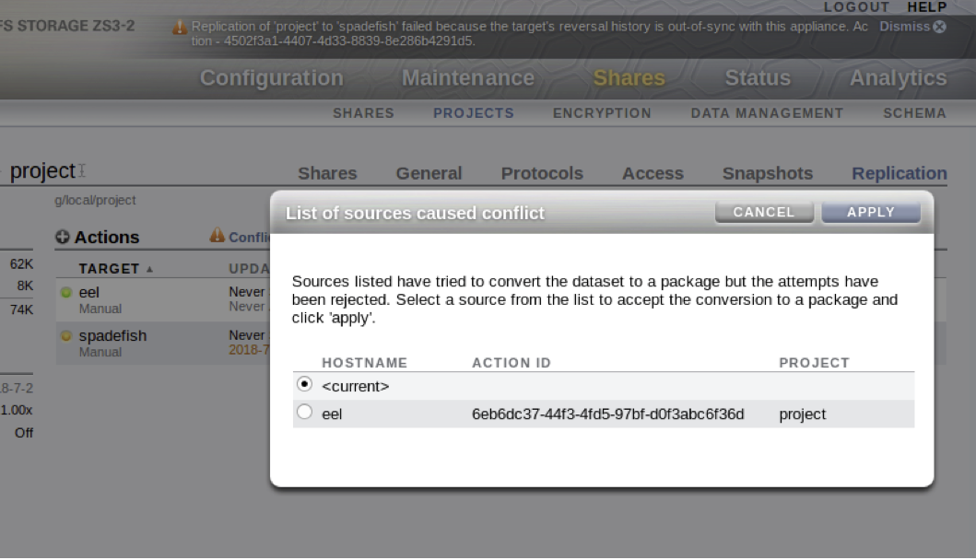The width and height of the screenshot is (976, 560).
Task: Click the PROJECT column header
Action: (814, 363)
